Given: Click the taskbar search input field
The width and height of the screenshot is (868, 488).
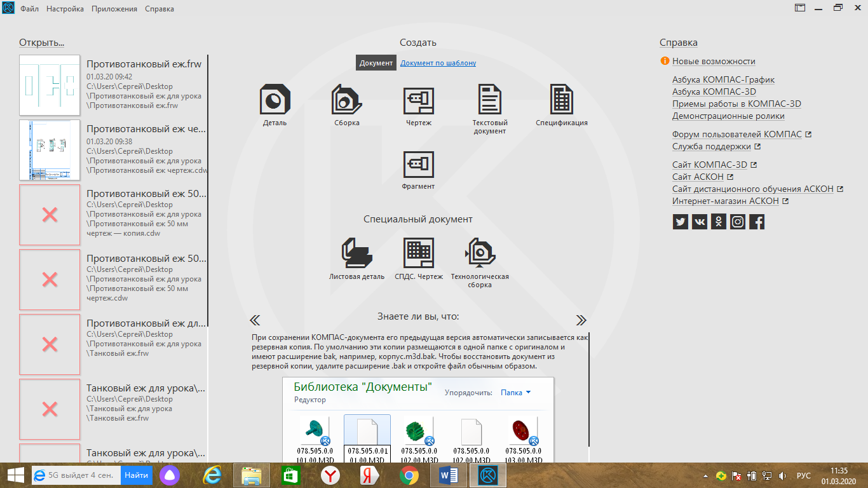Looking at the screenshot, I should pyautogui.click(x=76, y=475).
